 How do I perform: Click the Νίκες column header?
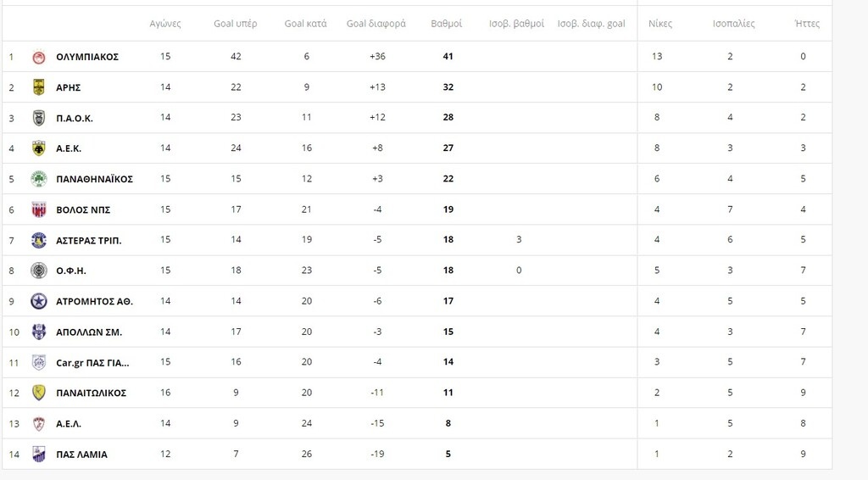tap(660, 24)
